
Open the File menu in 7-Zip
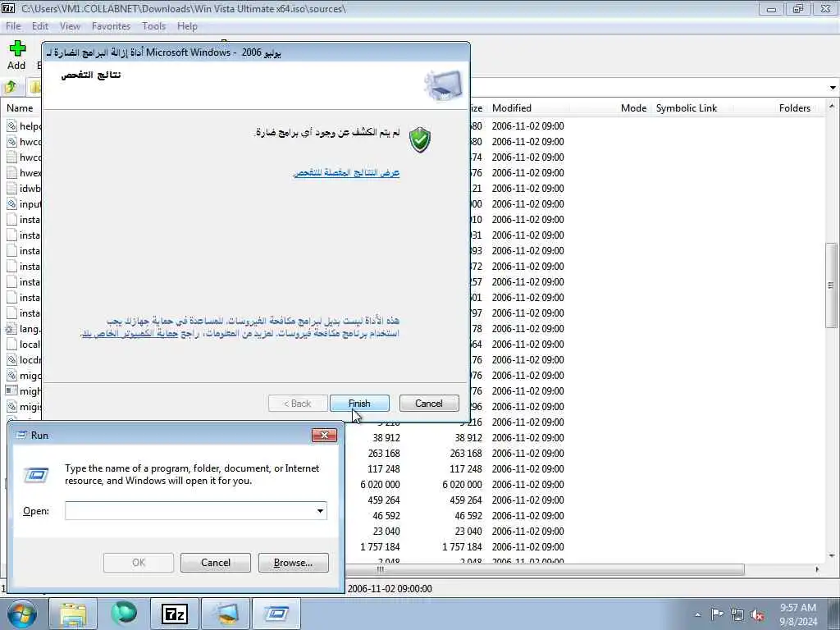click(13, 26)
